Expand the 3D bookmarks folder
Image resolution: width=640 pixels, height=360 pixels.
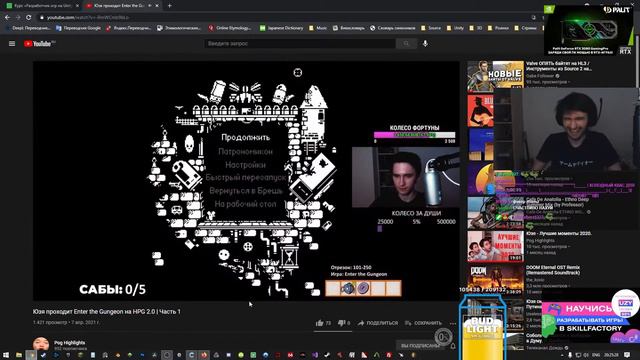tap(476, 28)
